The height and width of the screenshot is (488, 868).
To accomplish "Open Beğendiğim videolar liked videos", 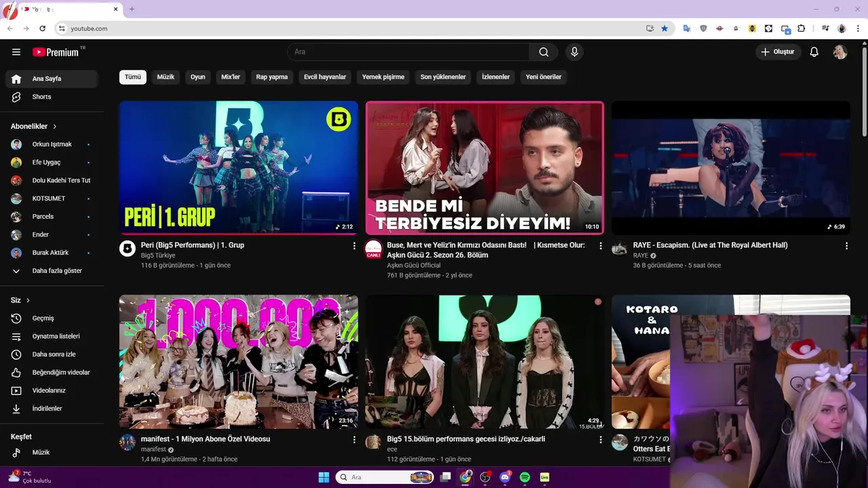I will (x=52, y=373).
